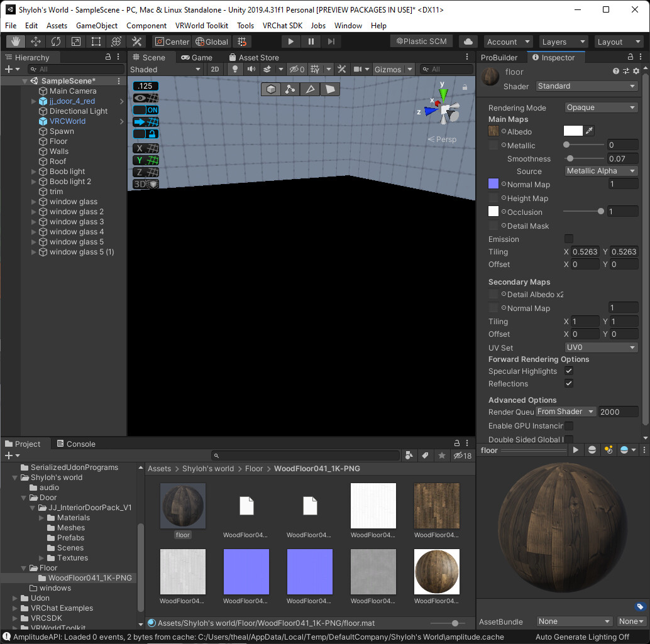
Task: Switch to ProBuilder face selection mode
Action: tap(330, 89)
